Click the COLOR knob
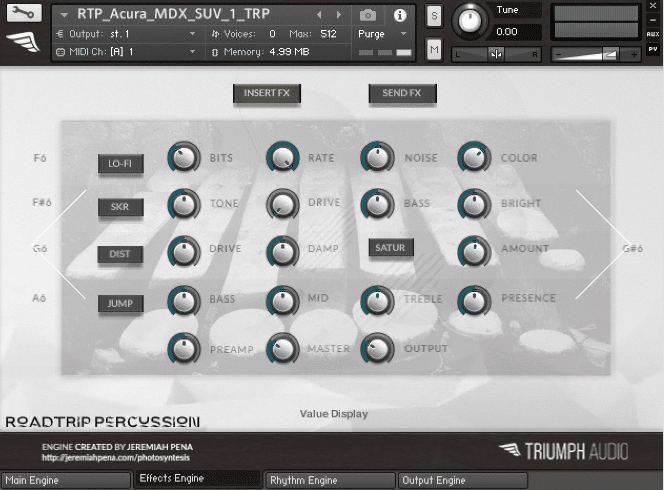 coord(474,158)
